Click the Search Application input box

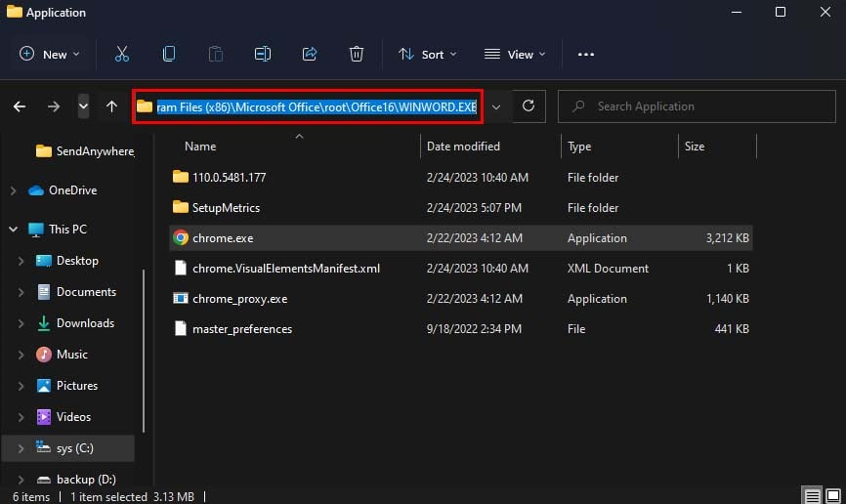pos(703,106)
